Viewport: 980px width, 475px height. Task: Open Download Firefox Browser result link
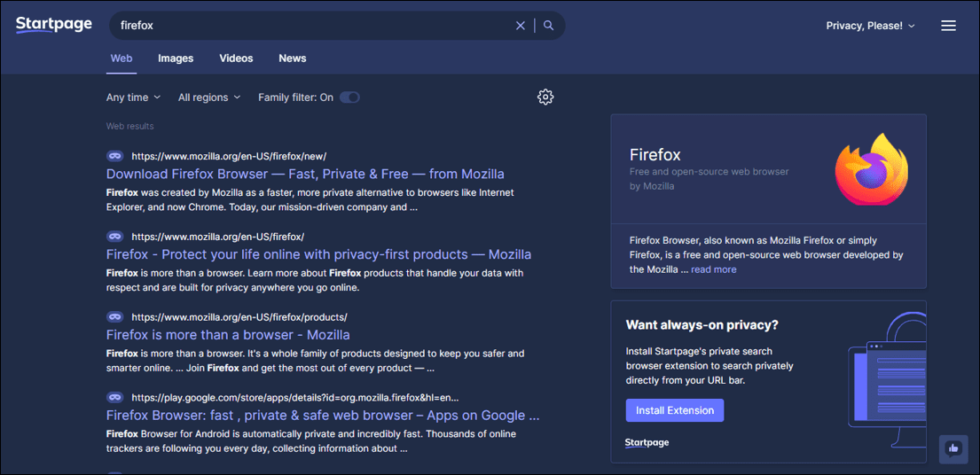[305, 174]
